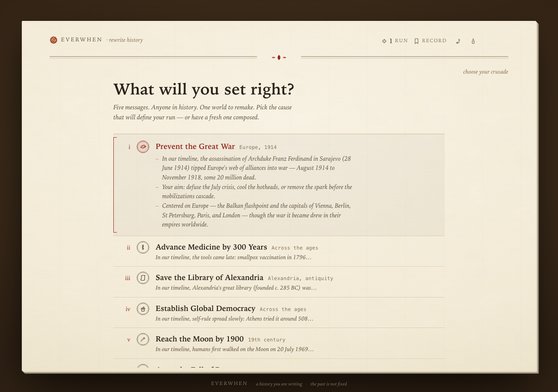
Task: Select the Prevent the Great War title
Action: coord(195,146)
